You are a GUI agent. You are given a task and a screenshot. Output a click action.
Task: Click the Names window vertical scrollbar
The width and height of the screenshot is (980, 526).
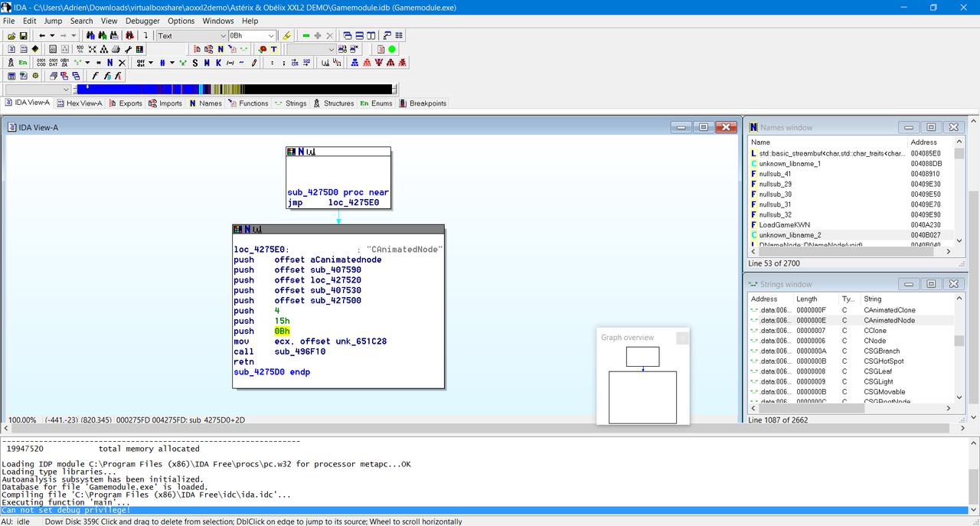(x=959, y=191)
